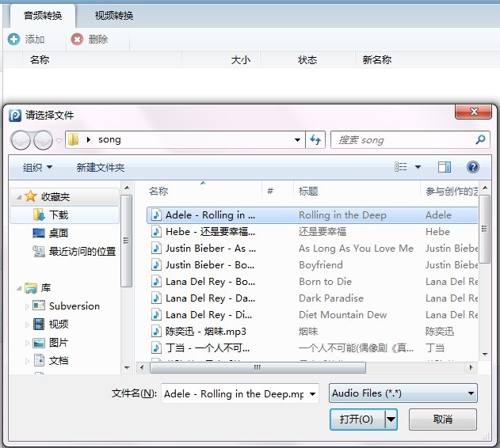The height and width of the screenshot is (448, 500).
Task: Click the file list horizontal scrollbar thumb
Action: 258,367
